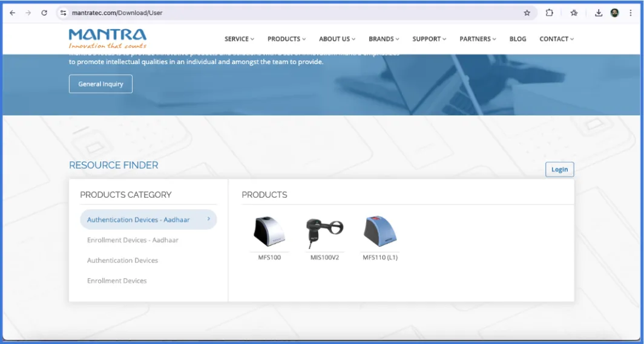The image size is (644, 344).
Task: Open Chrome three-dot menu
Action: pyautogui.click(x=631, y=13)
